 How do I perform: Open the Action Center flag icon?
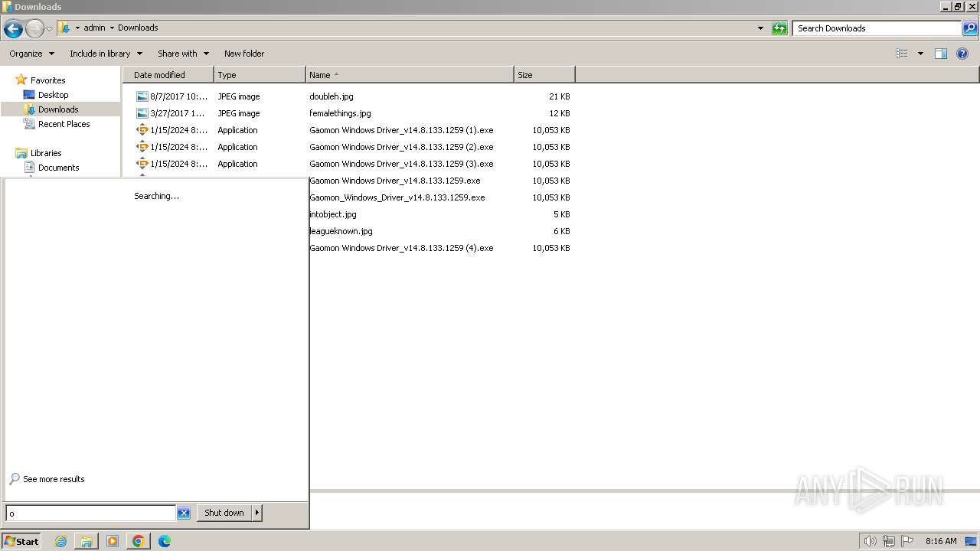[907, 541]
